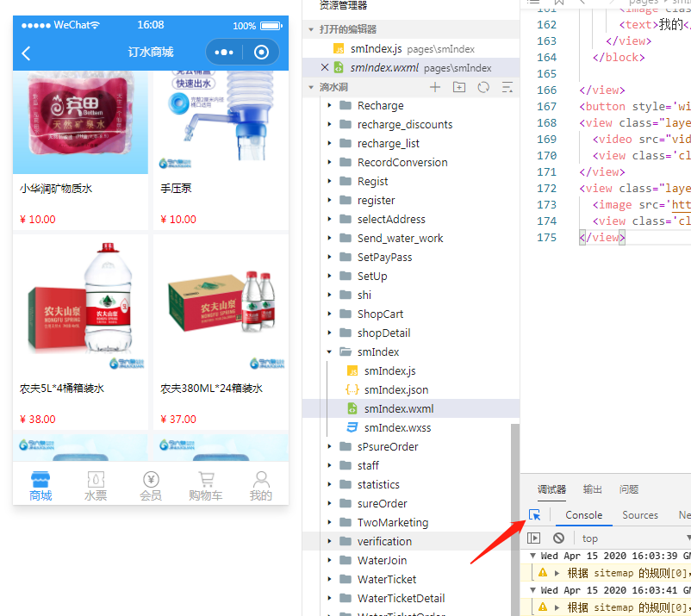Click the file explorer vertical scrollbar
The image size is (691, 616).
click(515, 520)
